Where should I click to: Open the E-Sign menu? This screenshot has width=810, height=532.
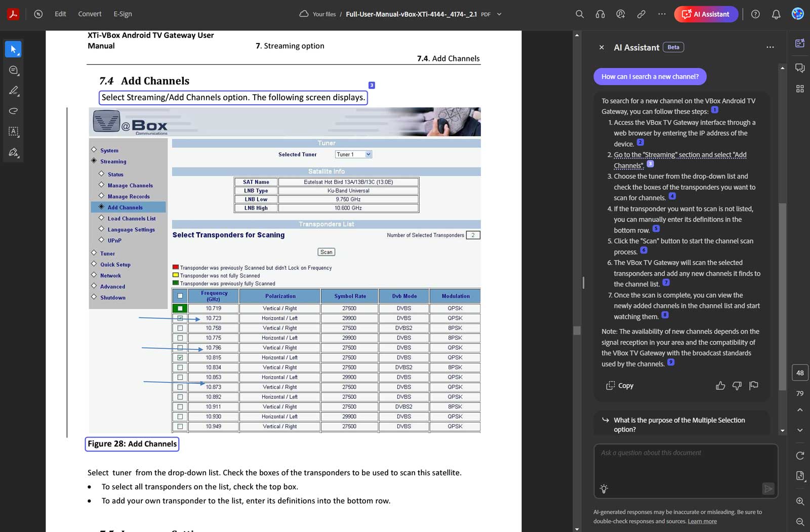pos(123,14)
